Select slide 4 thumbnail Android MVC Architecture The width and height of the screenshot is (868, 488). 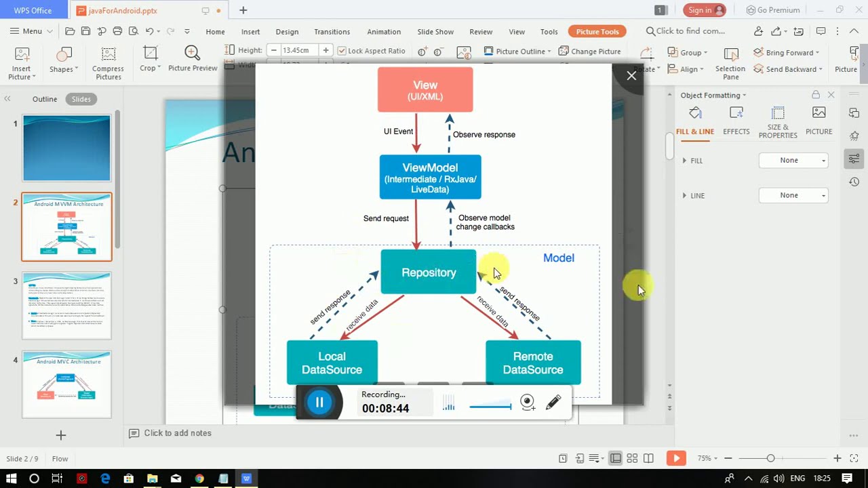click(66, 384)
